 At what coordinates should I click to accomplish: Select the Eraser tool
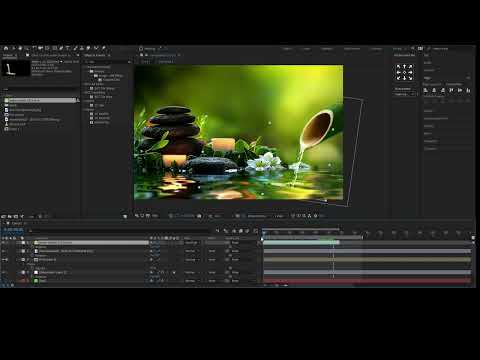click(x=88, y=48)
